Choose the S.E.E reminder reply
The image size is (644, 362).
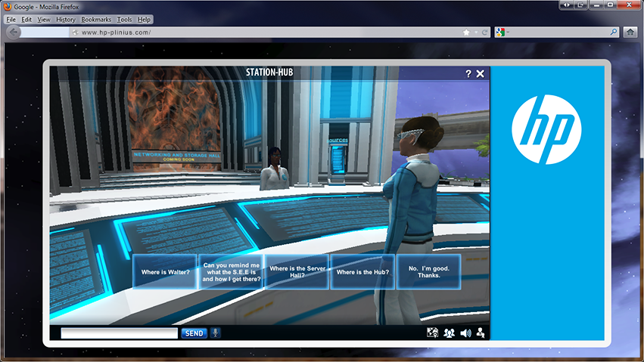(x=231, y=272)
